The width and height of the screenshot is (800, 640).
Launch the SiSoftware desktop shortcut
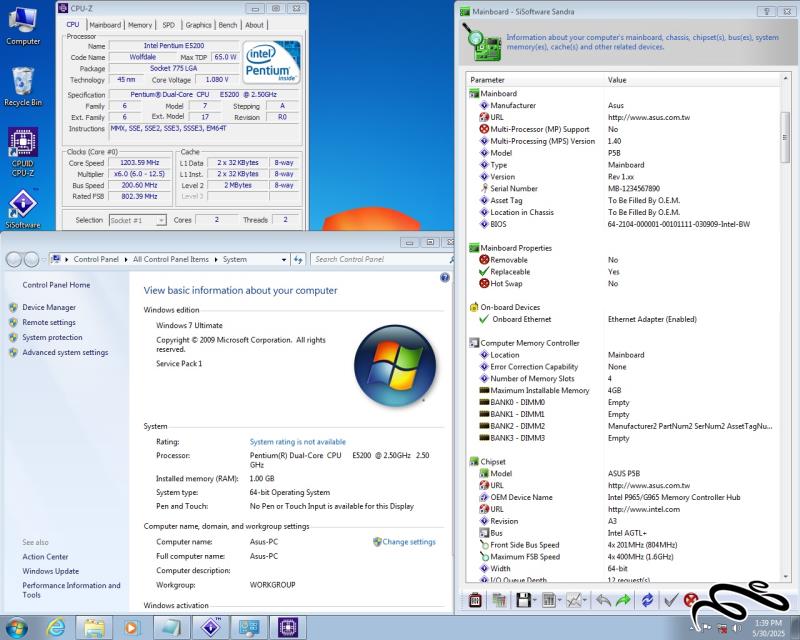coord(22,208)
